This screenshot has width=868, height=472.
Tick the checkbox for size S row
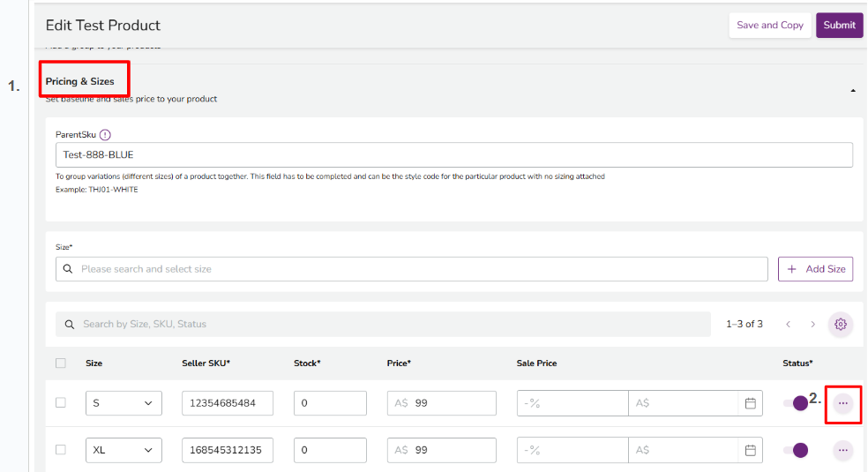(x=61, y=402)
